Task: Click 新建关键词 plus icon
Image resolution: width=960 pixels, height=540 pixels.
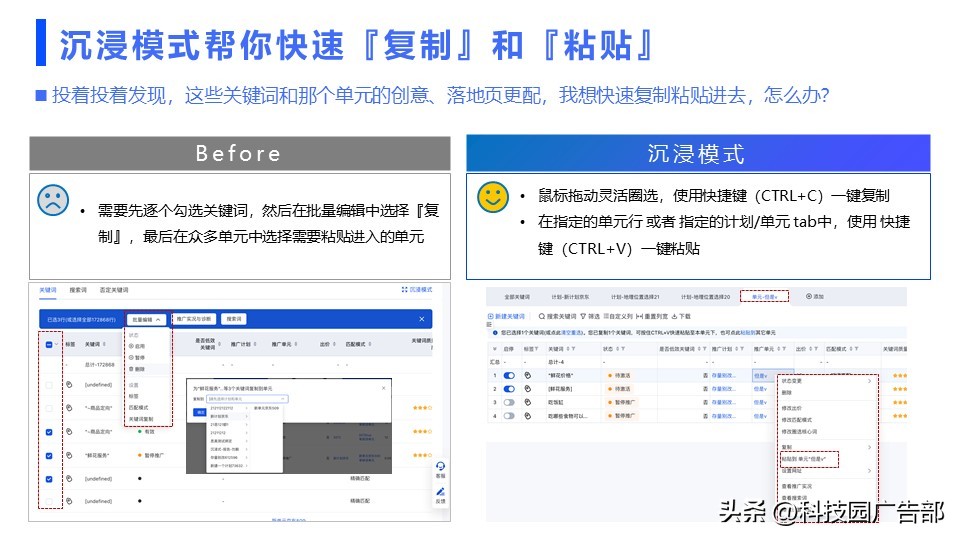Action: pyautogui.click(x=490, y=317)
